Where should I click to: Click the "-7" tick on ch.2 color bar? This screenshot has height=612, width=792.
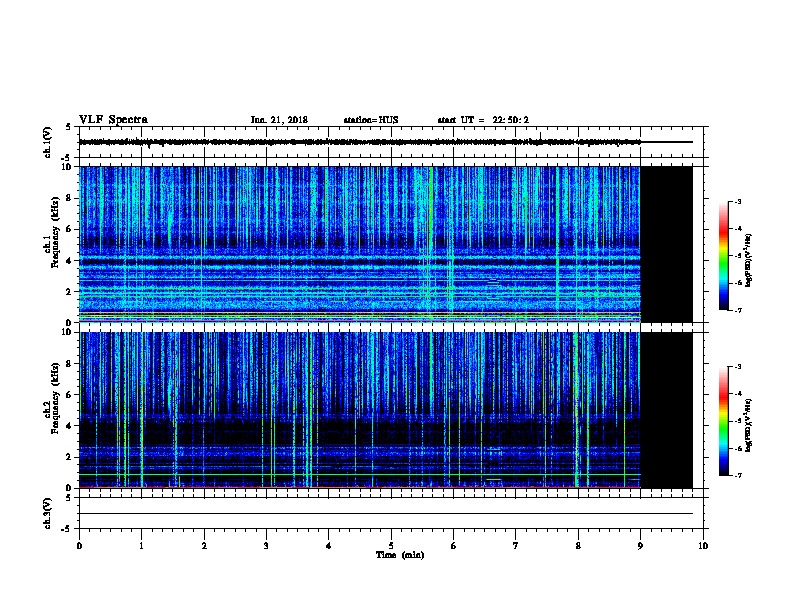(737, 476)
